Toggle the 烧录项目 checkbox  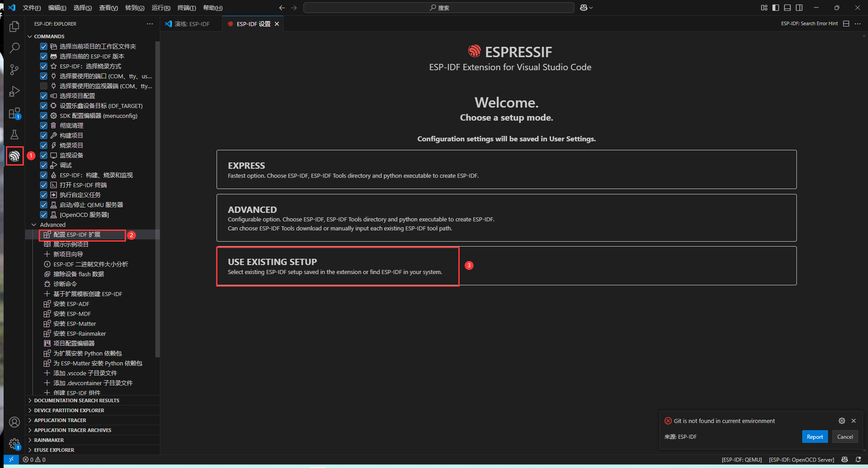point(44,145)
